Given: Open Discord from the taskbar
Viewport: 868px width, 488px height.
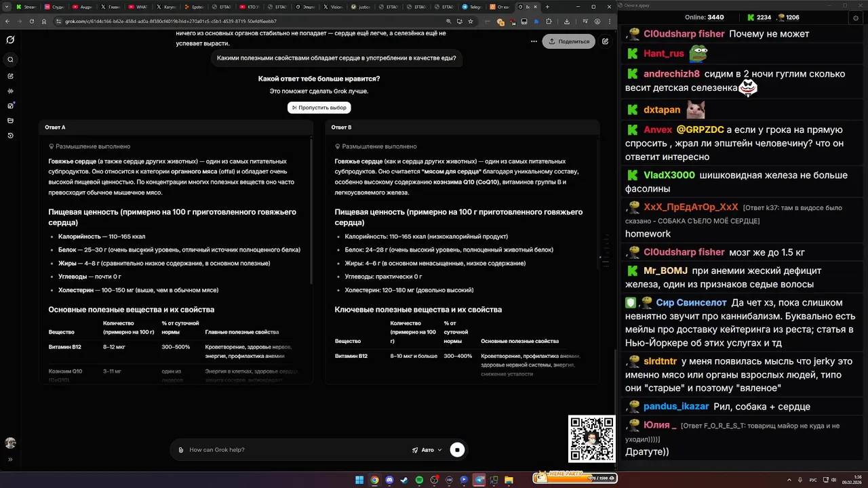Looking at the screenshot, I should (x=389, y=480).
